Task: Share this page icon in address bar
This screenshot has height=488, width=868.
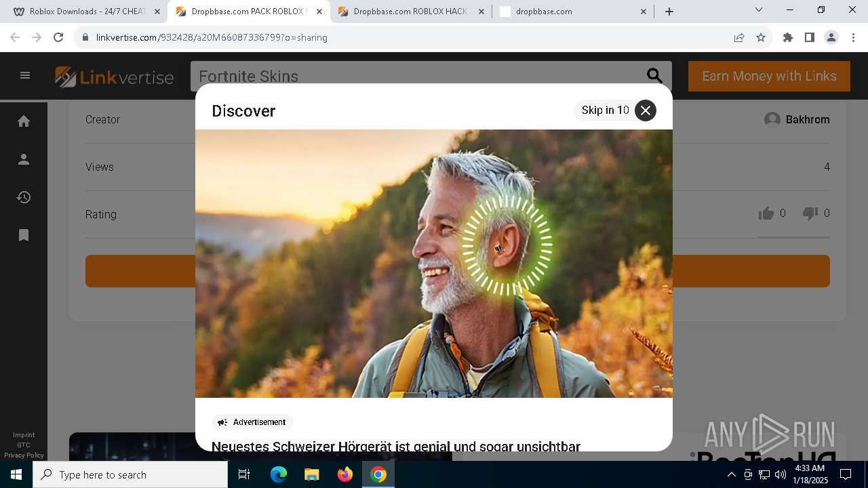Action: (739, 37)
